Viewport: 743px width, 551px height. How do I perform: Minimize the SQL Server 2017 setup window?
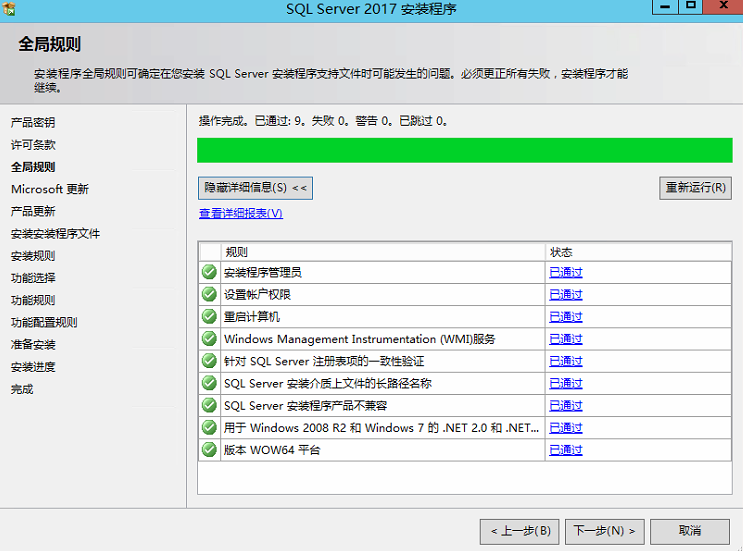pyautogui.click(x=665, y=7)
